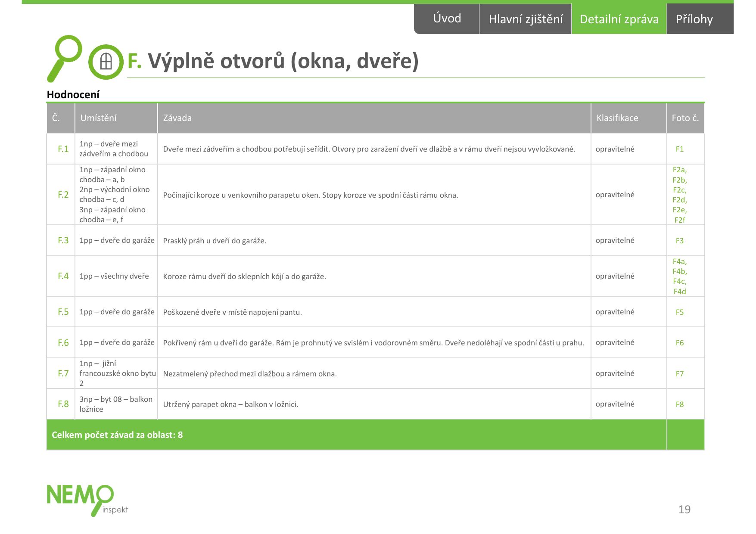This screenshot has width=756, height=534.
Task: Open photo reference F2f
Action: [679, 220]
